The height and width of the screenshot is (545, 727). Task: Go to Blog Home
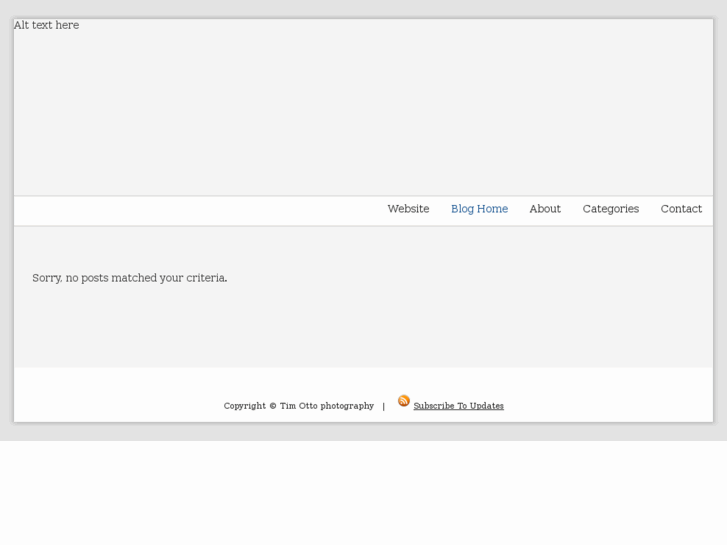click(x=479, y=209)
